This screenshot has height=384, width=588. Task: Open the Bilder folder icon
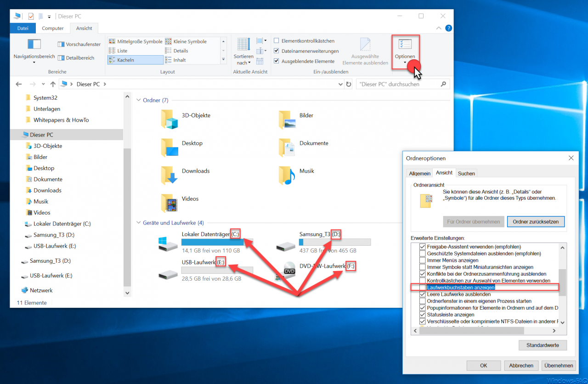[x=287, y=119]
